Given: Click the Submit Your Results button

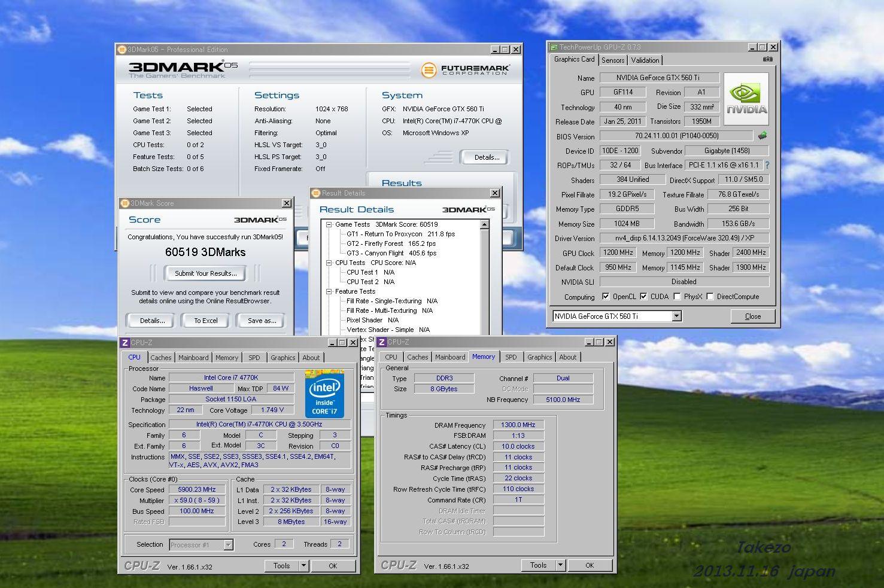Looking at the screenshot, I should tap(205, 273).
